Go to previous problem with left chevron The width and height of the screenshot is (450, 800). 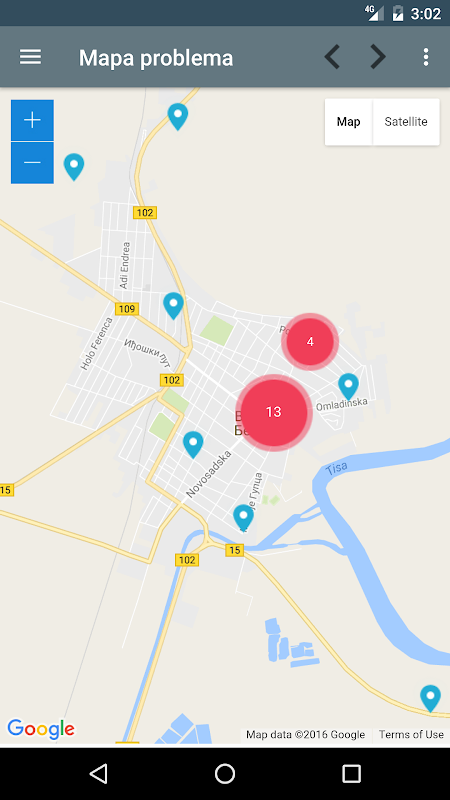tap(332, 57)
